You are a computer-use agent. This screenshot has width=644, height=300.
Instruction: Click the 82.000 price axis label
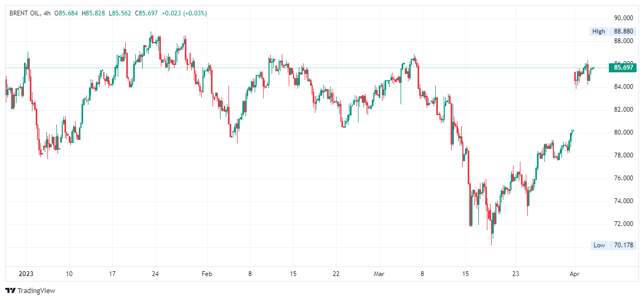click(623, 110)
